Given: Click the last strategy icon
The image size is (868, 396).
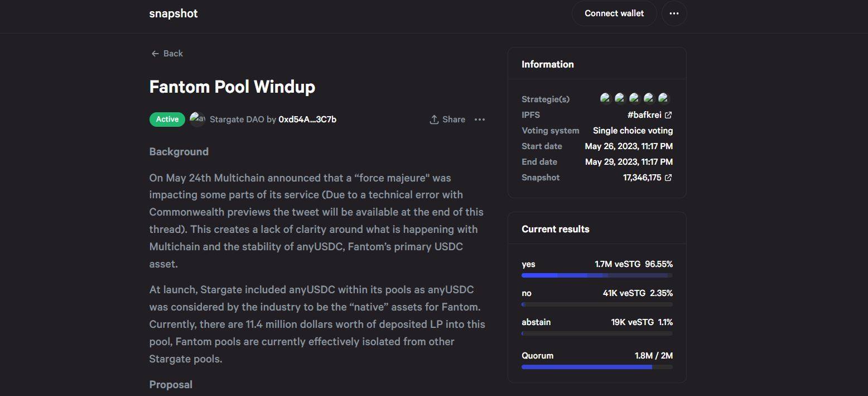Looking at the screenshot, I should click(x=663, y=99).
